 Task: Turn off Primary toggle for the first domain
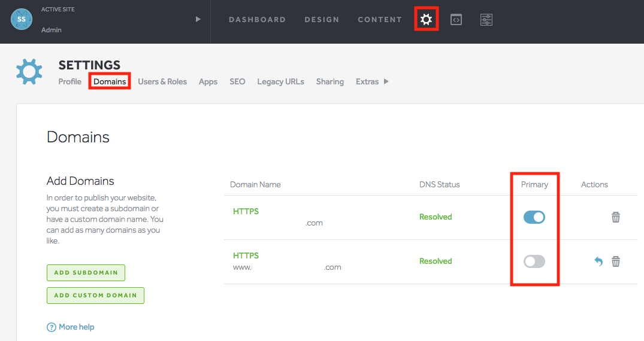[x=534, y=217]
